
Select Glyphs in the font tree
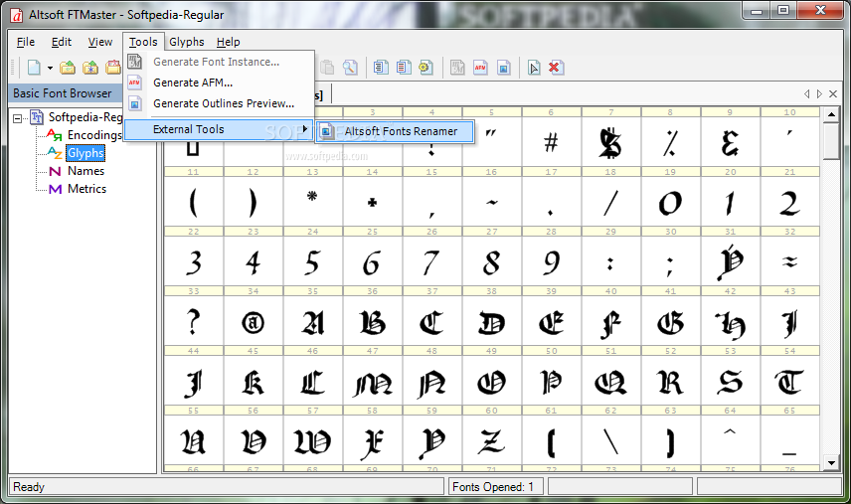[x=85, y=153]
